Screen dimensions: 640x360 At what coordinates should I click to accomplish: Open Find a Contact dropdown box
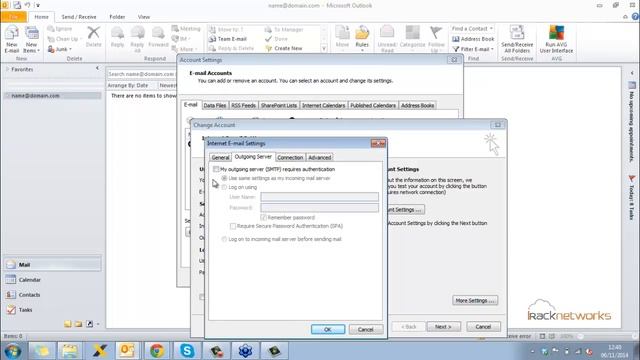coord(473,29)
